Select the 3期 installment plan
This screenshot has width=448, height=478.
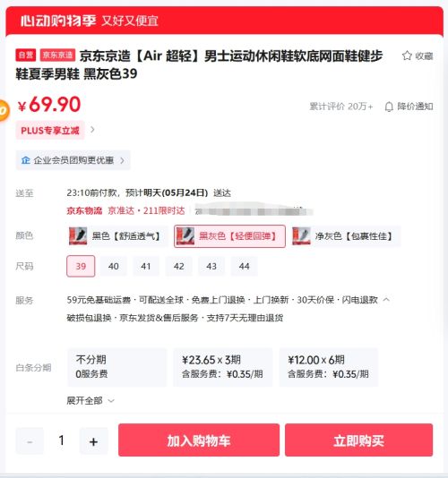pyautogui.click(x=222, y=367)
